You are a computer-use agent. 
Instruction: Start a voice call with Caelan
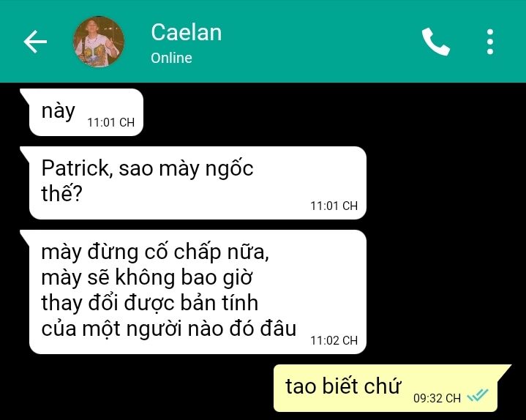tap(435, 42)
